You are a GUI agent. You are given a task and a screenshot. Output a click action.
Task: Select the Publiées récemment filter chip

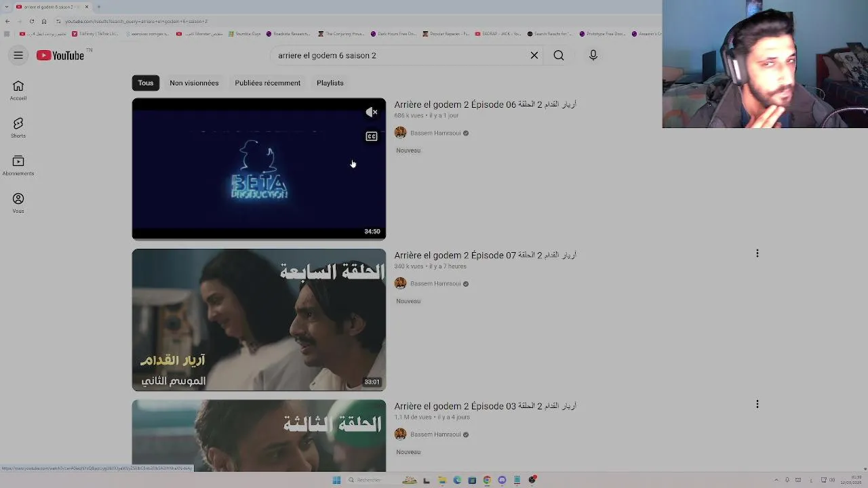(267, 83)
